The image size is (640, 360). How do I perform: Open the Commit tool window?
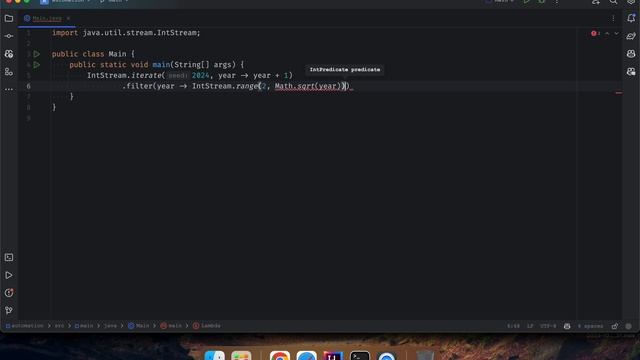click(9, 36)
